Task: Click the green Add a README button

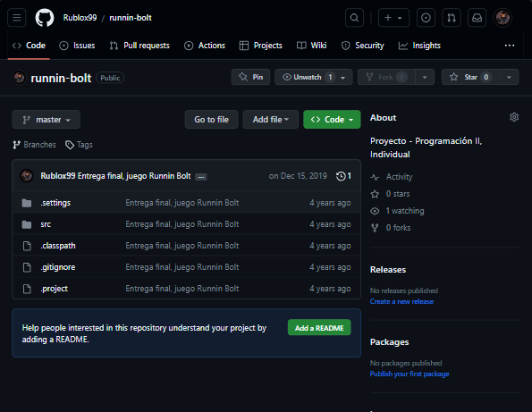Action: click(x=319, y=328)
